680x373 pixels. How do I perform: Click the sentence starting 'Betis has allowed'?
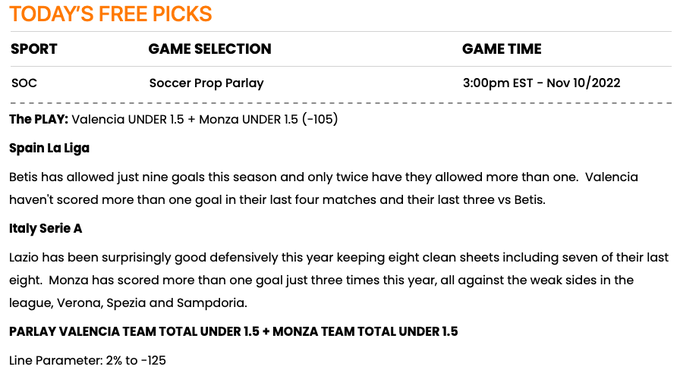(293, 177)
